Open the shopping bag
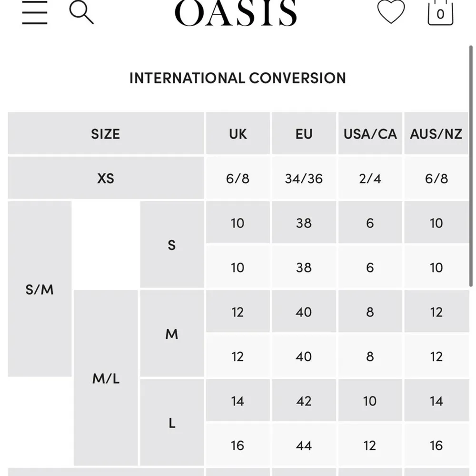 440,13
